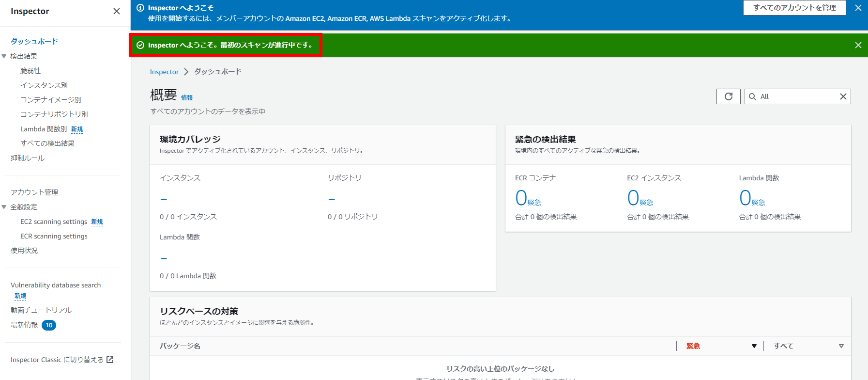Click the リスクの高い上位のパッケージなし message
868x380 pixels.
pyautogui.click(x=501, y=369)
